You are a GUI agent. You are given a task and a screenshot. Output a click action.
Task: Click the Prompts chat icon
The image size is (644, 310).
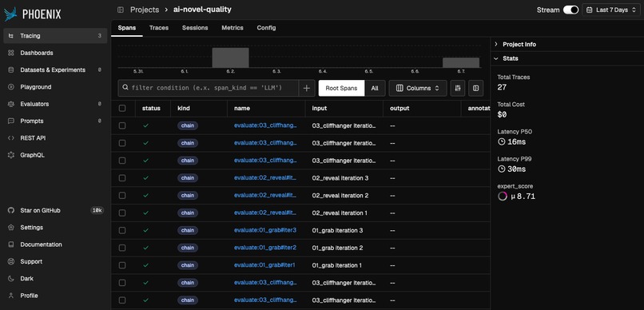pos(11,121)
